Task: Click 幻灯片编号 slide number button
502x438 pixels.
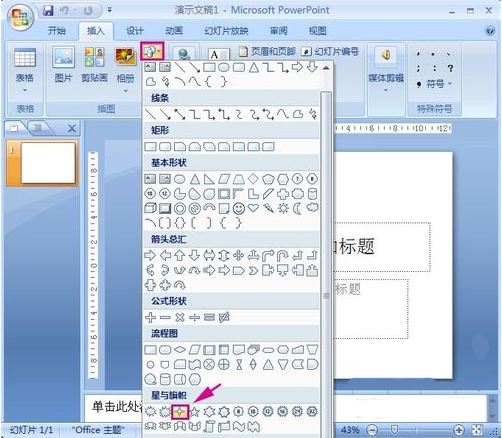Action: click(x=330, y=51)
